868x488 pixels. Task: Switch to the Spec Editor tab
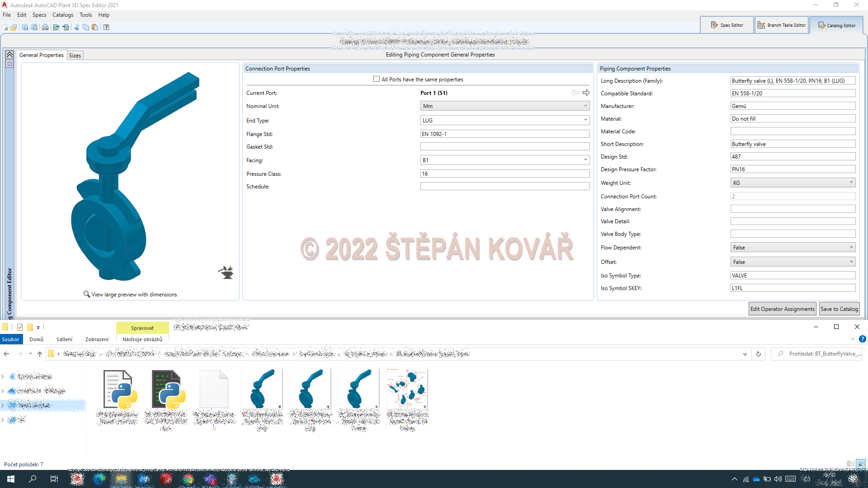point(727,25)
